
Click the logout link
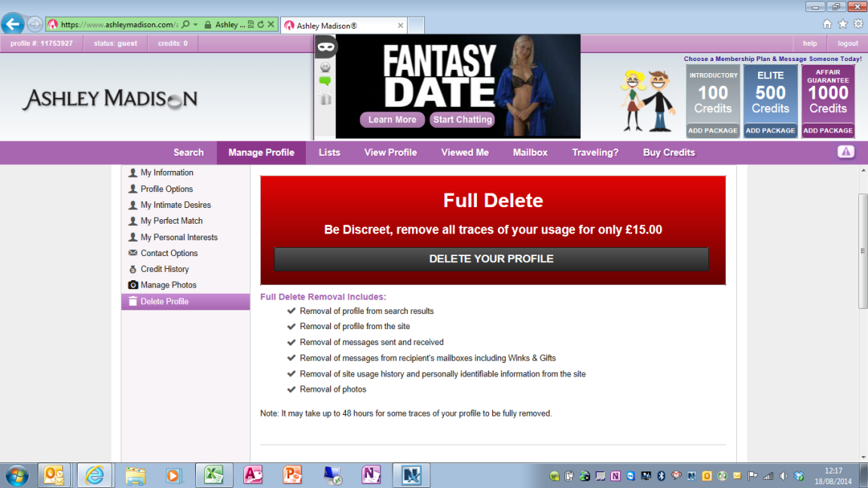pyautogui.click(x=848, y=44)
